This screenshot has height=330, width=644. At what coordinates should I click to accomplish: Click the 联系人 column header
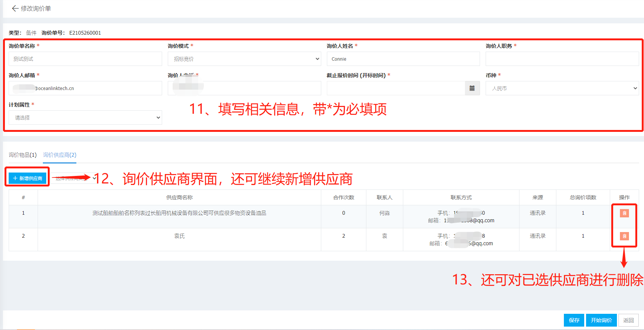pos(384,197)
